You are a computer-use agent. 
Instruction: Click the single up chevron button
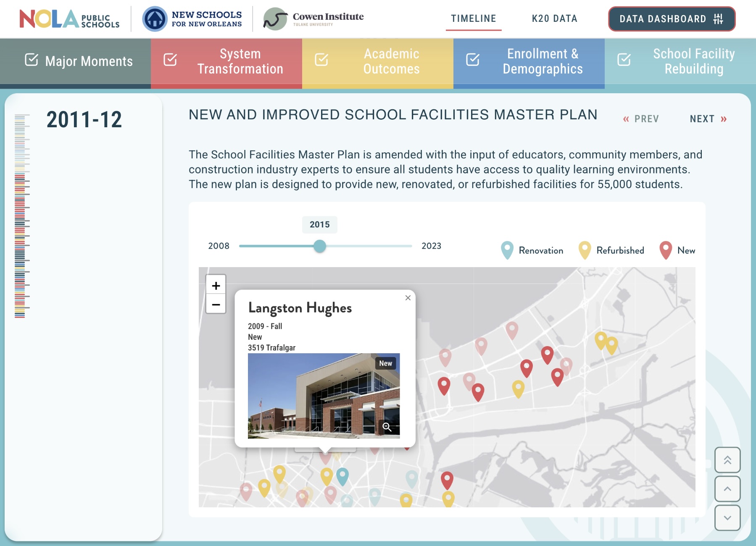point(727,489)
